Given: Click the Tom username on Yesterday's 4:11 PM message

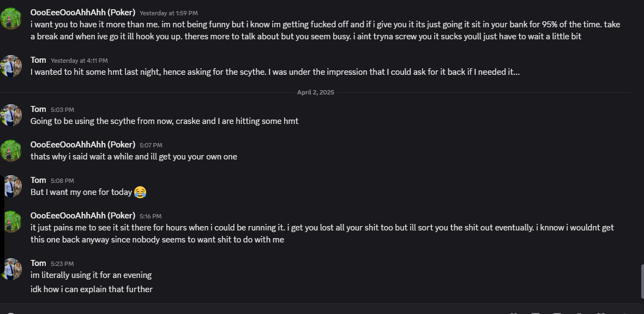Looking at the screenshot, I should [x=38, y=60].
